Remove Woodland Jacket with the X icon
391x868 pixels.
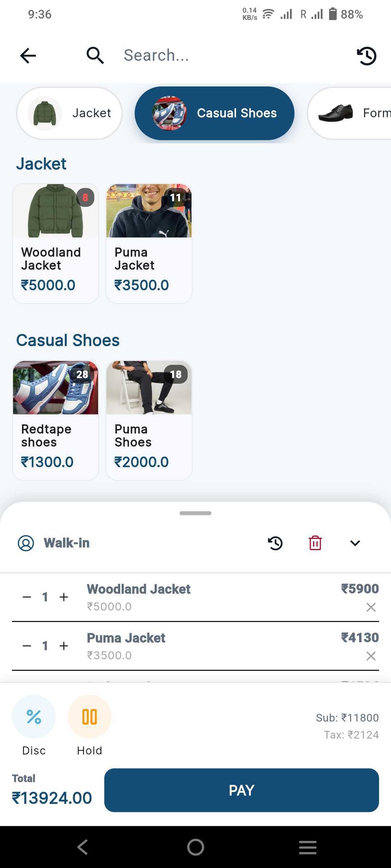coord(371,607)
